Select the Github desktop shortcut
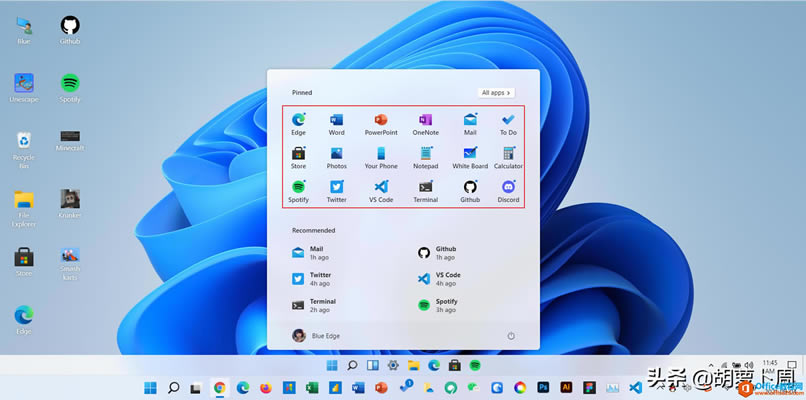This screenshot has width=806, height=400. click(70, 30)
